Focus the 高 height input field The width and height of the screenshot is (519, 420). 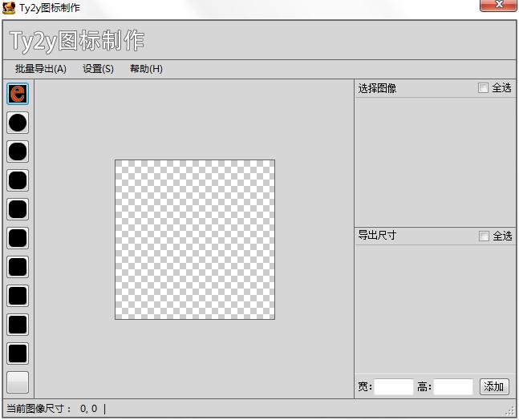(453, 386)
